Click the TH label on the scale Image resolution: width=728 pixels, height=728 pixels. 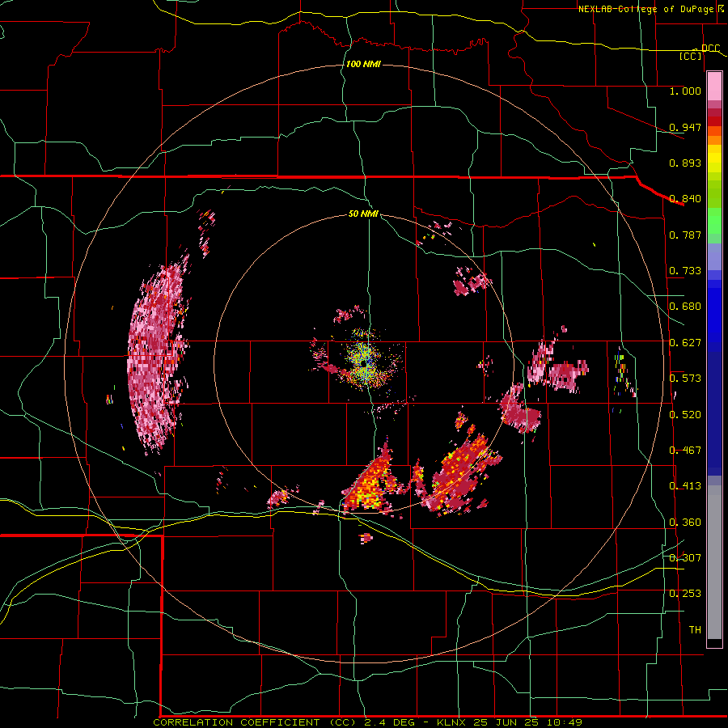click(x=695, y=630)
